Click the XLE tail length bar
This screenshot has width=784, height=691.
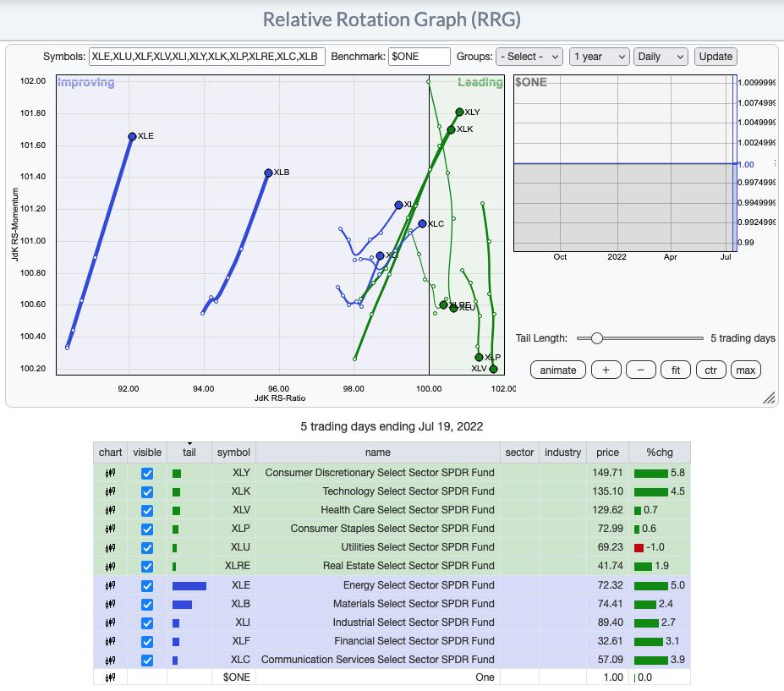[189, 585]
